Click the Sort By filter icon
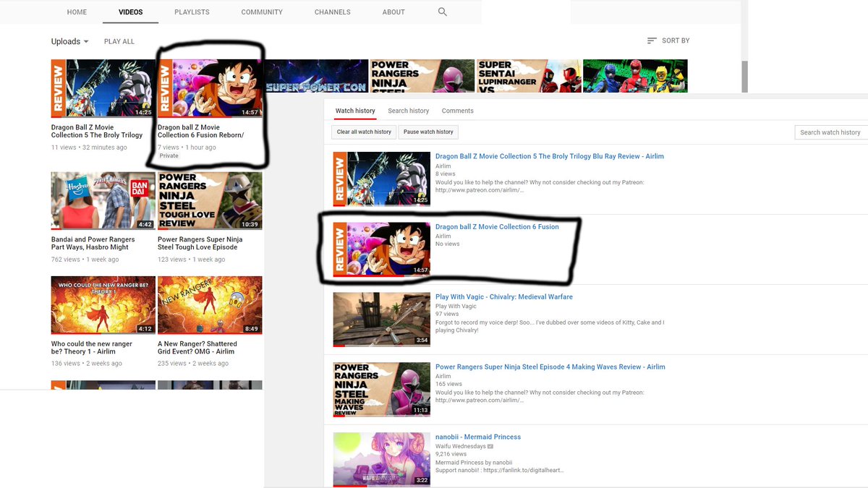 click(x=652, y=40)
